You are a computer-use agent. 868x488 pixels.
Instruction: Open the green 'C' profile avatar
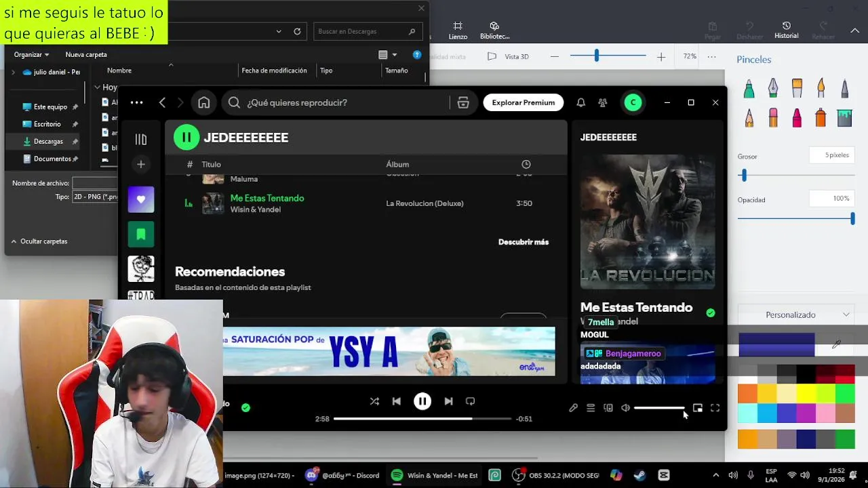633,102
